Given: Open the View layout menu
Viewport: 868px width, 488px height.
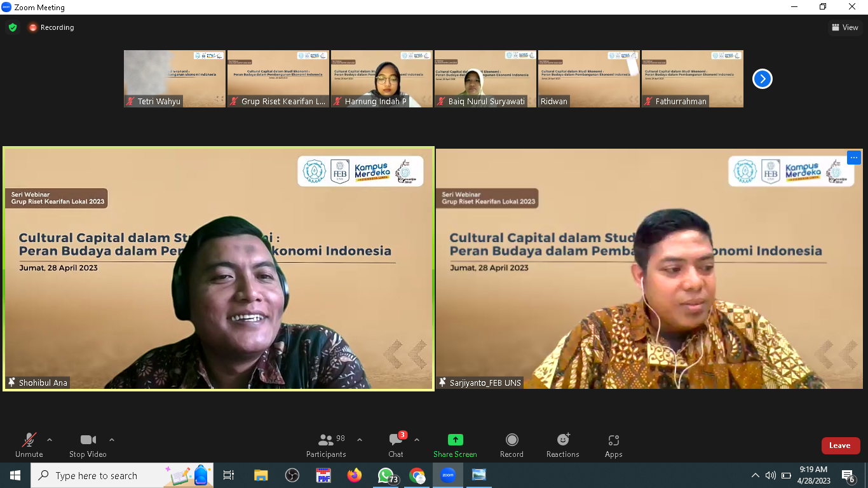Looking at the screenshot, I should (x=845, y=27).
